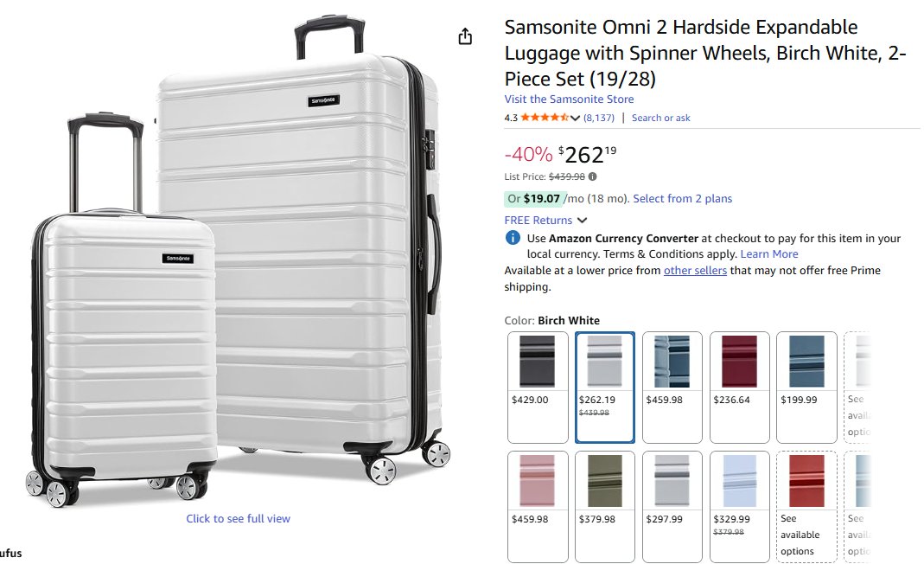Viewport: 924px width, 564px height.
Task: Expand the rating breakdown chevron
Action: click(x=576, y=118)
